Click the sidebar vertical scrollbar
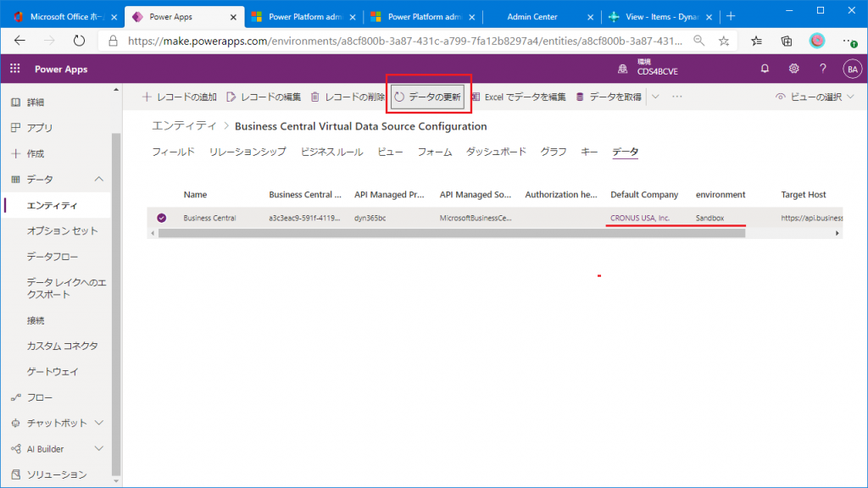The image size is (868, 488). point(115,303)
